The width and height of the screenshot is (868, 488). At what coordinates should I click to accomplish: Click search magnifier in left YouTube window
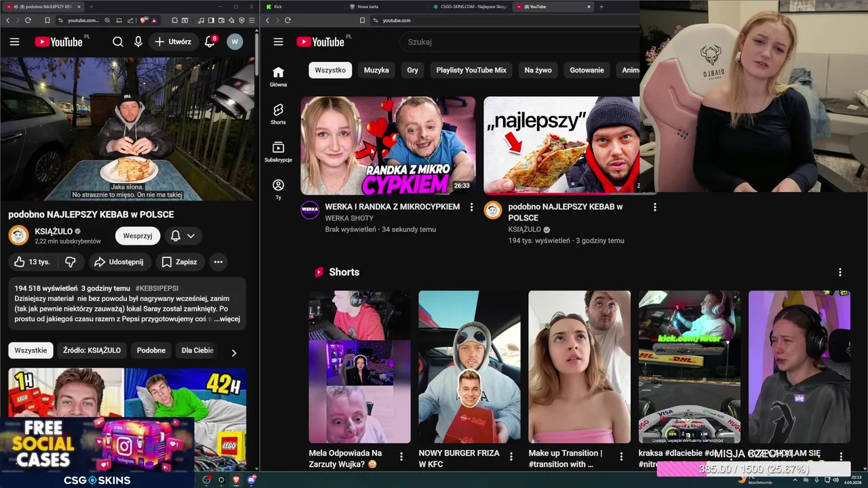pos(117,41)
